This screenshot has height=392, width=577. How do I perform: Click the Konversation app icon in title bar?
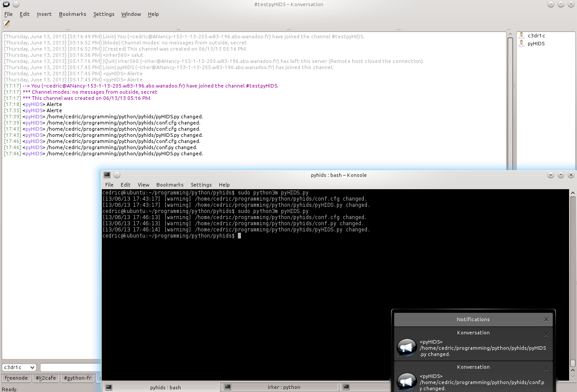tap(6, 4)
